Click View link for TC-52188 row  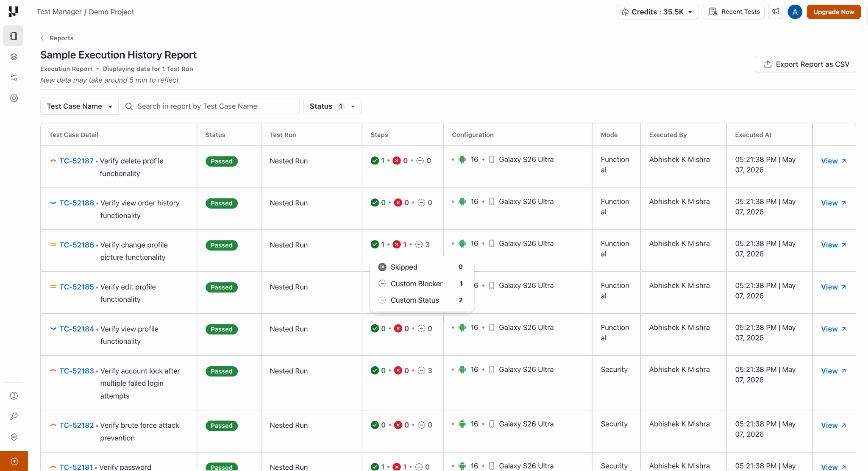tap(833, 203)
